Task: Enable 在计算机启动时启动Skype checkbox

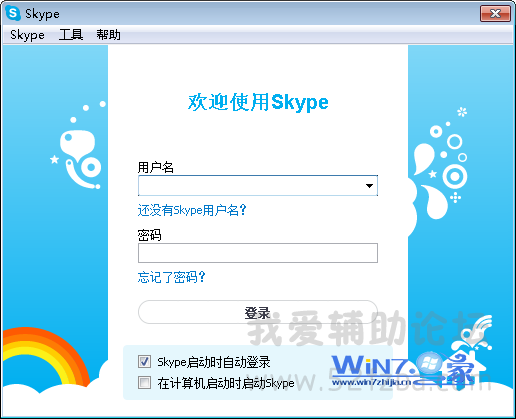Action: tap(144, 383)
